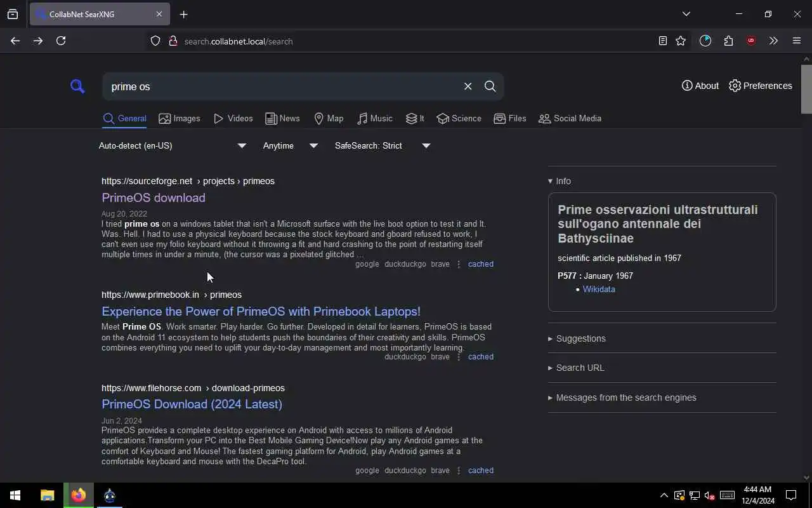Screen dimensions: 812x508
Task: Open the Extensions puzzle icon
Action: pyautogui.click(x=728, y=41)
